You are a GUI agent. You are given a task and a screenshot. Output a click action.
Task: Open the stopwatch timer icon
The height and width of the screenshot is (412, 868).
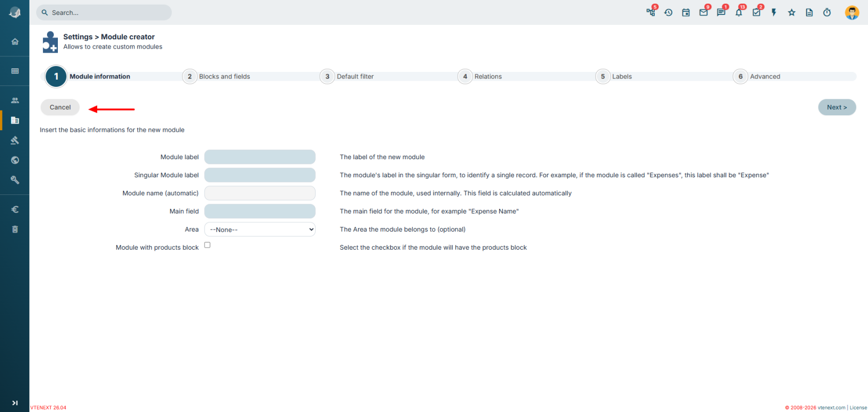[x=827, y=12]
